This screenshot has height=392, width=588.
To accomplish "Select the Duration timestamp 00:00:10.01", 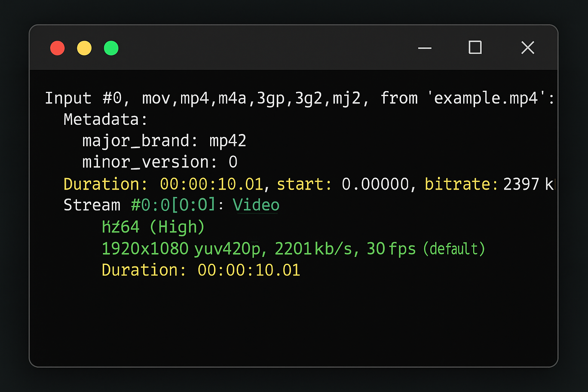I will pyautogui.click(x=212, y=184).
